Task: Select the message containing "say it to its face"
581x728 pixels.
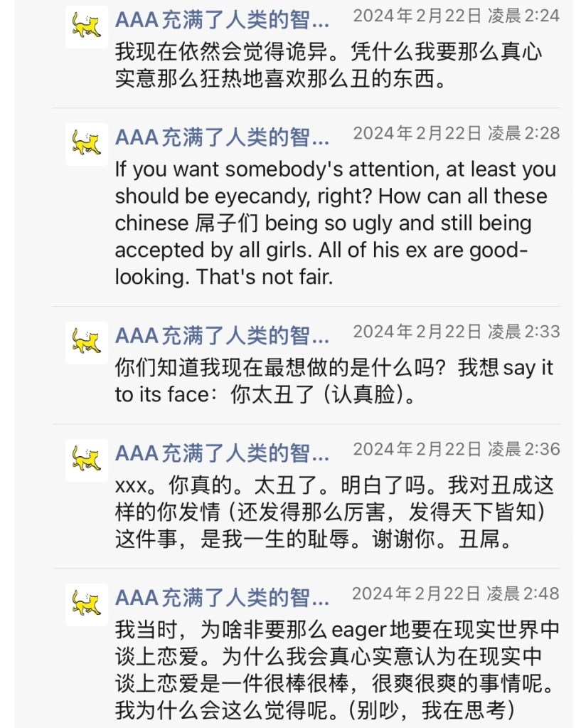Action: pyautogui.click(x=333, y=381)
